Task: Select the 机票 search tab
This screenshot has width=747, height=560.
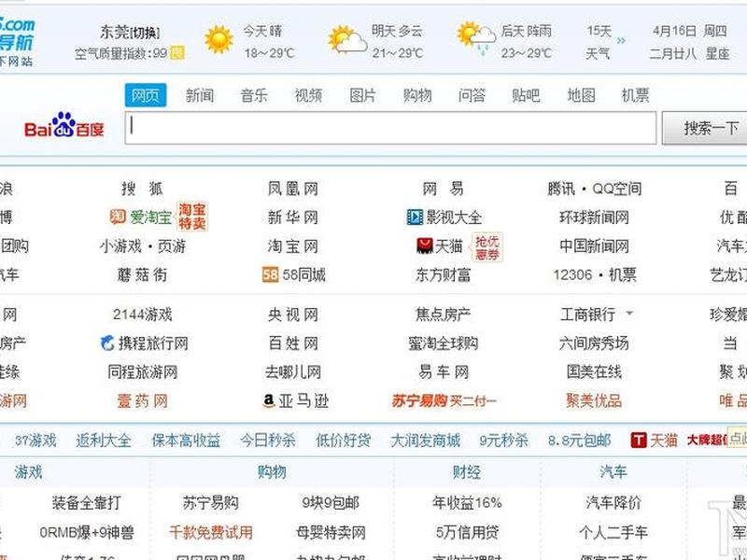Action: [x=636, y=95]
